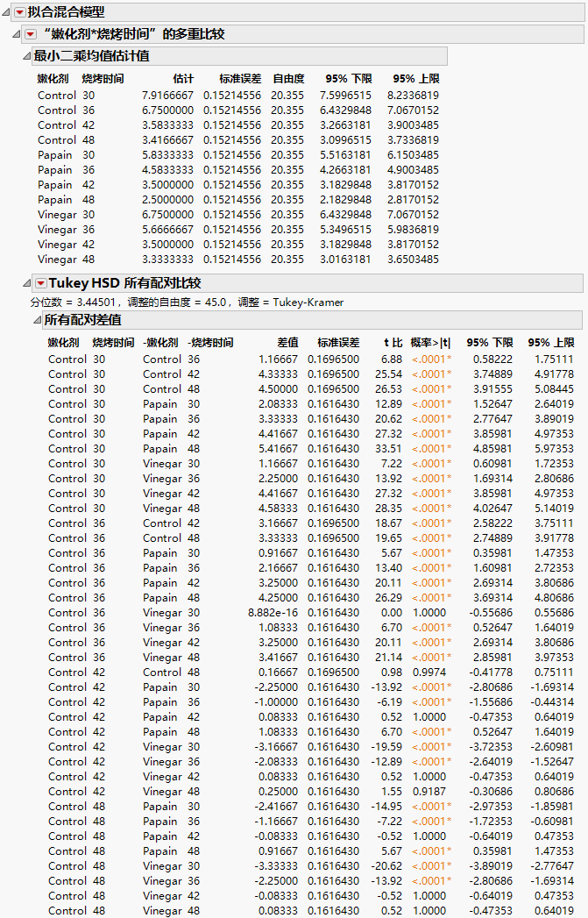This screenshot has height=918, width=588.
Task: Click estimate value 2.5000000
Action: 167,200
